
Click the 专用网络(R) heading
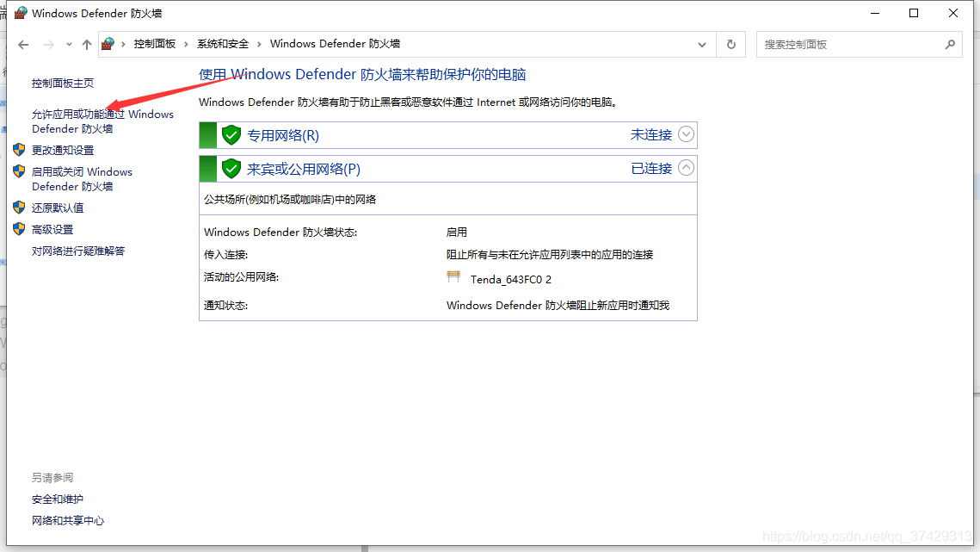(283, 136)
